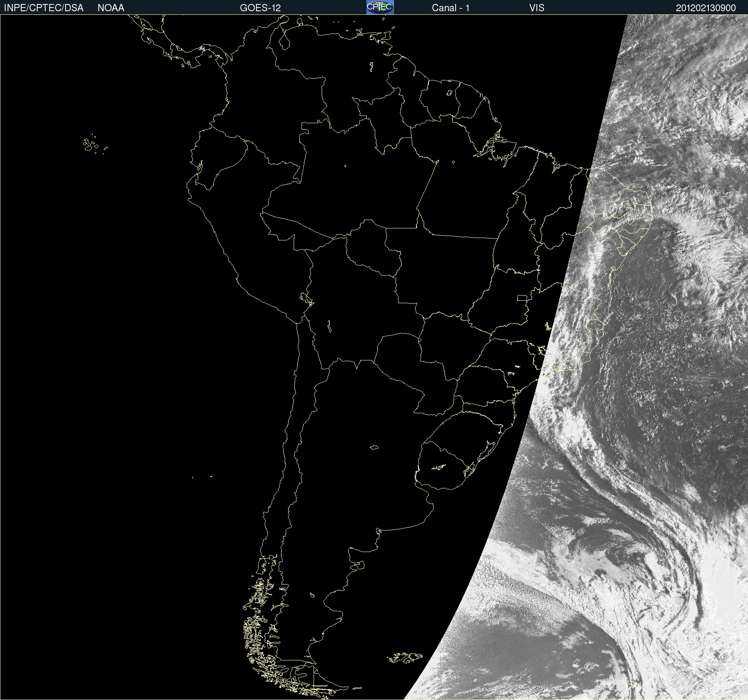Click the VIS channel label
Image resolution: width=748 pixels, height=700 pixels.
[x=537, y=8]
